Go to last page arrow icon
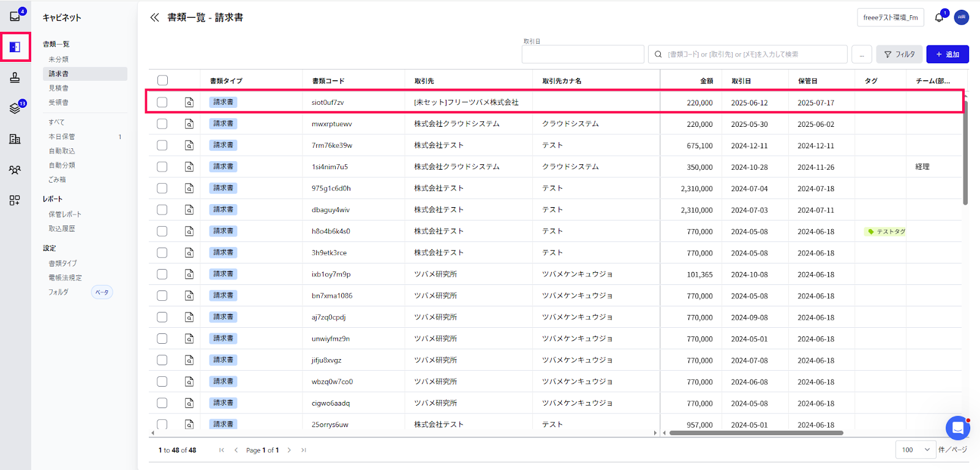The image size is (980, 470). [303, 450]
